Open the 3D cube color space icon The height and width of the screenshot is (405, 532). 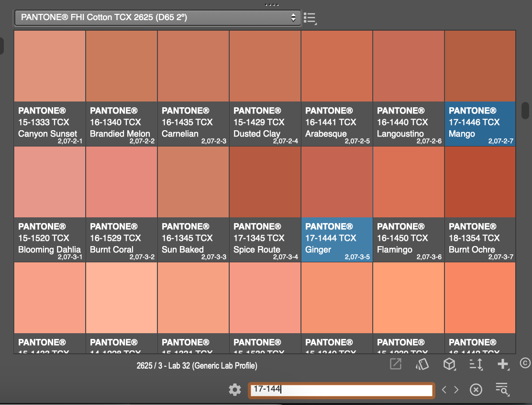[x=449, y=364]
